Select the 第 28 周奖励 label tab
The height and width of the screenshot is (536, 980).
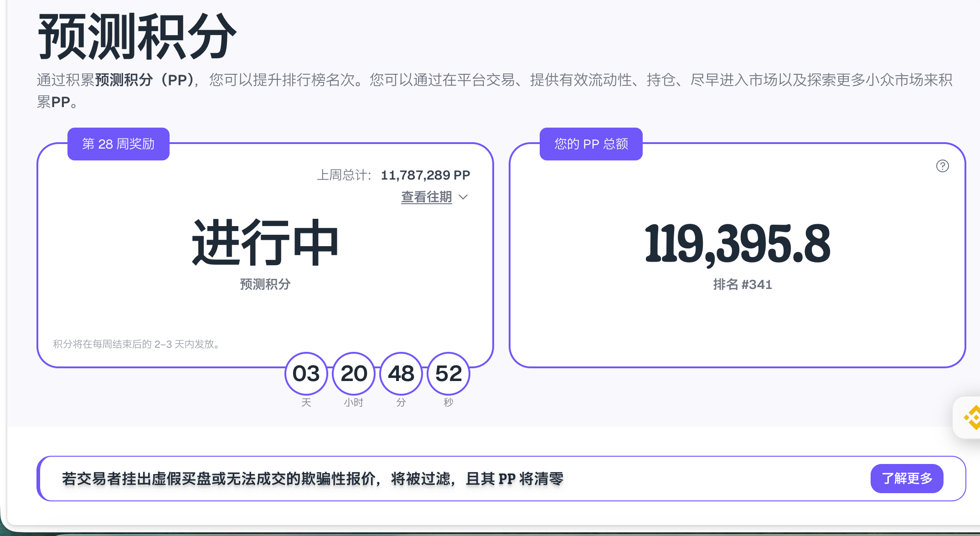[119, 144]
